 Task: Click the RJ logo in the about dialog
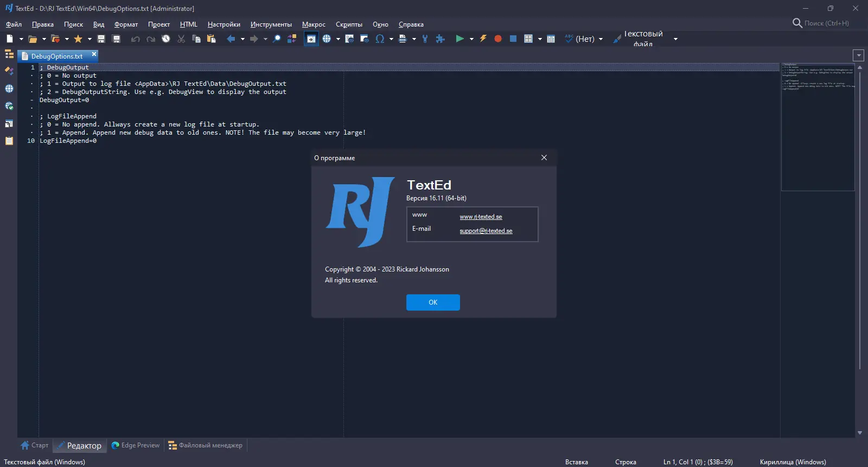(x=360, y=212)
